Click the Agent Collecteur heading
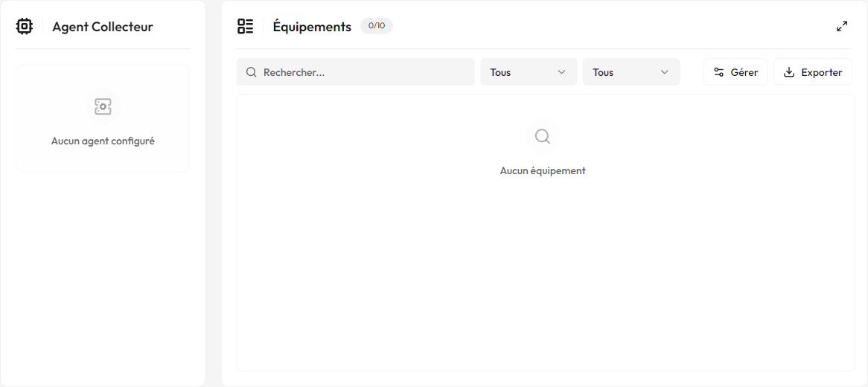Viewport: 868px width, 387px height. pyautogui.click(x=103, y=27)
